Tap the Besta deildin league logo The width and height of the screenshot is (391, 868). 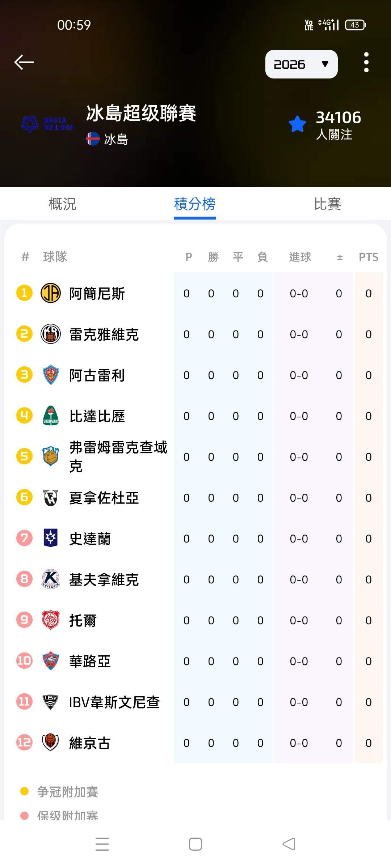(47, 124)
